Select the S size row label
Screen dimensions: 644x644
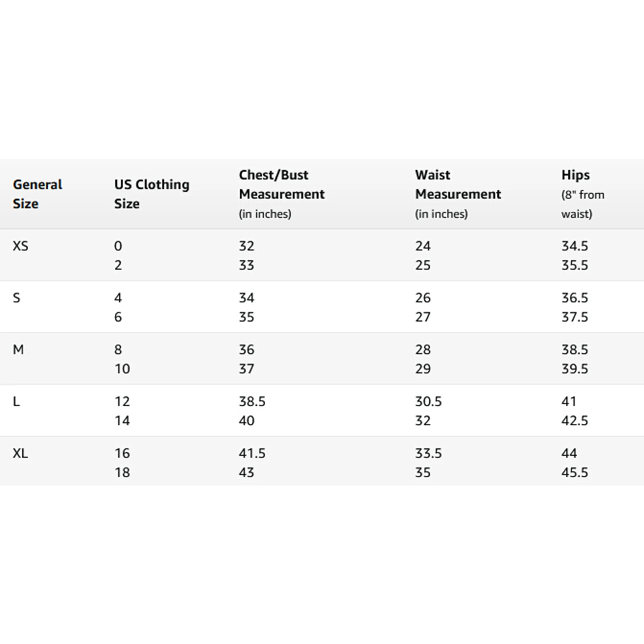coord(17,298)
